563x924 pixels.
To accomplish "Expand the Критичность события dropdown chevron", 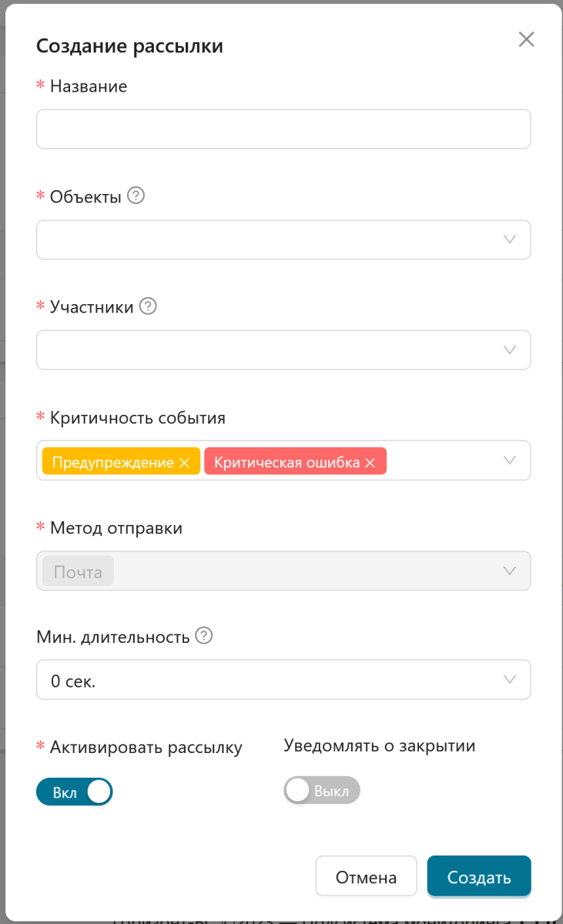I will click(x=509, y=460).
